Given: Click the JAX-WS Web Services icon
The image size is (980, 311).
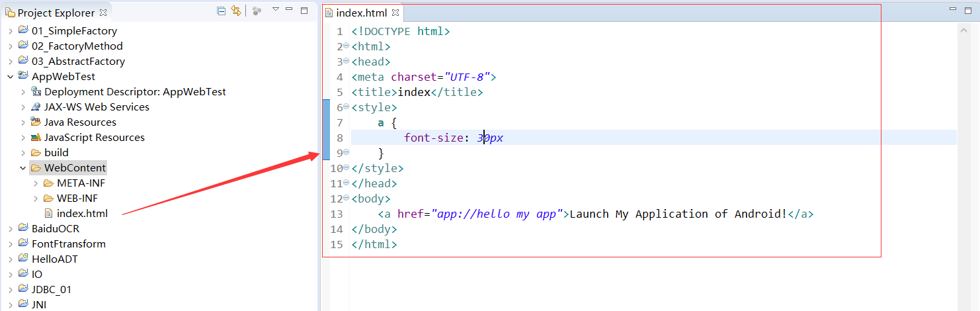Looking at the screenshot, I should pos(36,107).
